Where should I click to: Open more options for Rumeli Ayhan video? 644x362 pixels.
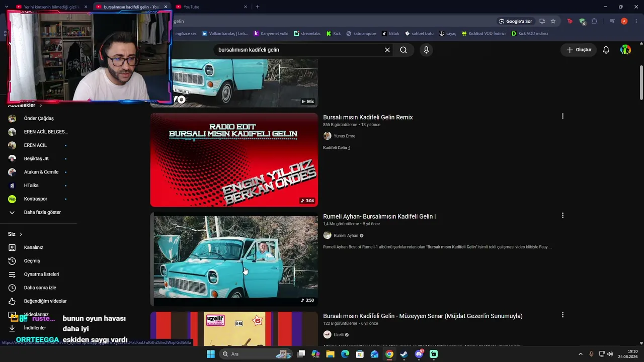(562, 215)
